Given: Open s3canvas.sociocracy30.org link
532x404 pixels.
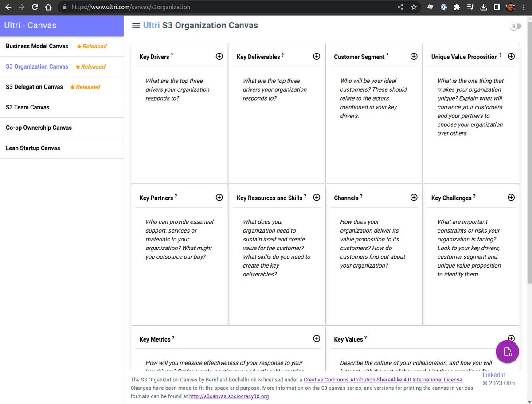Looking at the screenshot, I should pyautogui.click(x=229, y=396).
